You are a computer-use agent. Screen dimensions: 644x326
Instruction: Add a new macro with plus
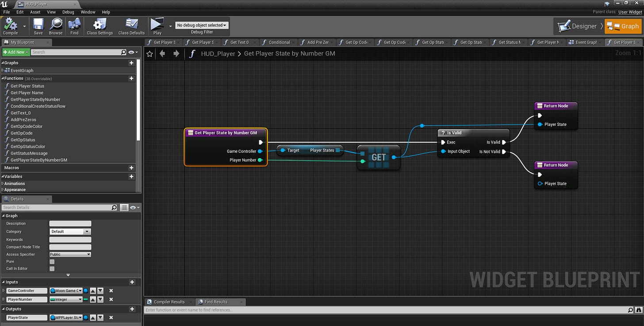[131, 168]
